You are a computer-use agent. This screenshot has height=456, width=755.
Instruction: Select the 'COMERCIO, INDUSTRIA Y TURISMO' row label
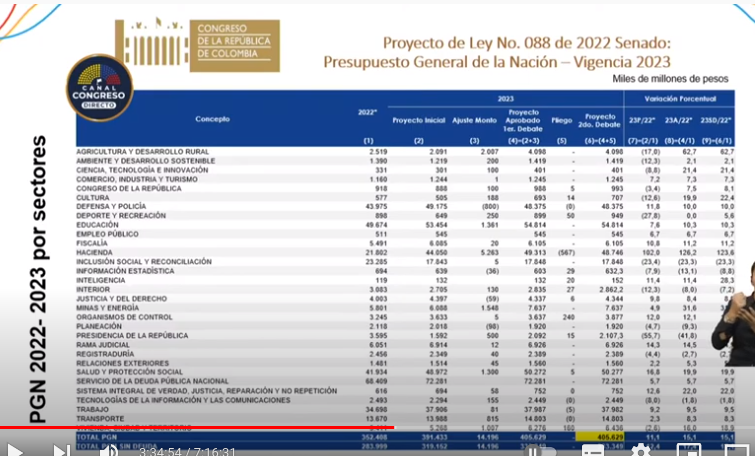137,179
